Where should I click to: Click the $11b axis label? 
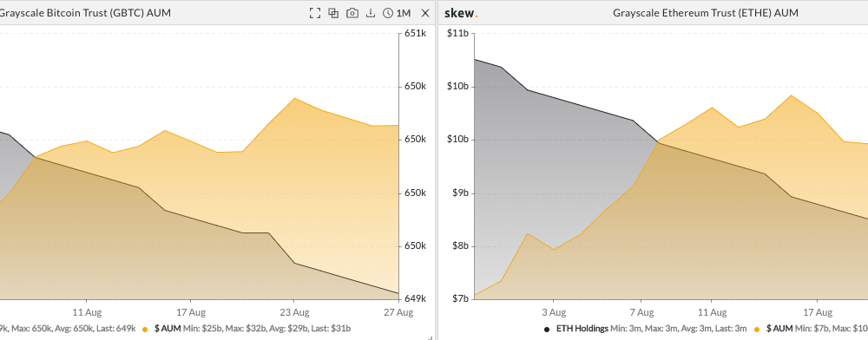(x=457, y=34)
